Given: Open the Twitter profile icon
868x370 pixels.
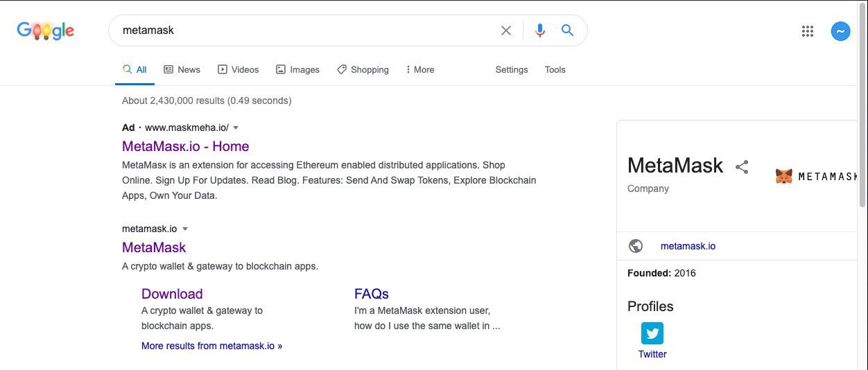Looking at the screenshot, I should (x=652, y=333).
